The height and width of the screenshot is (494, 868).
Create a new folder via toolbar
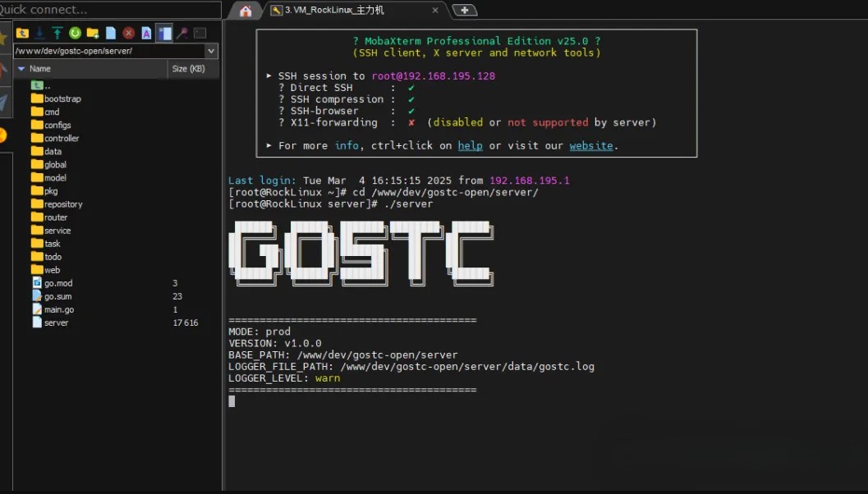[93, 33]
